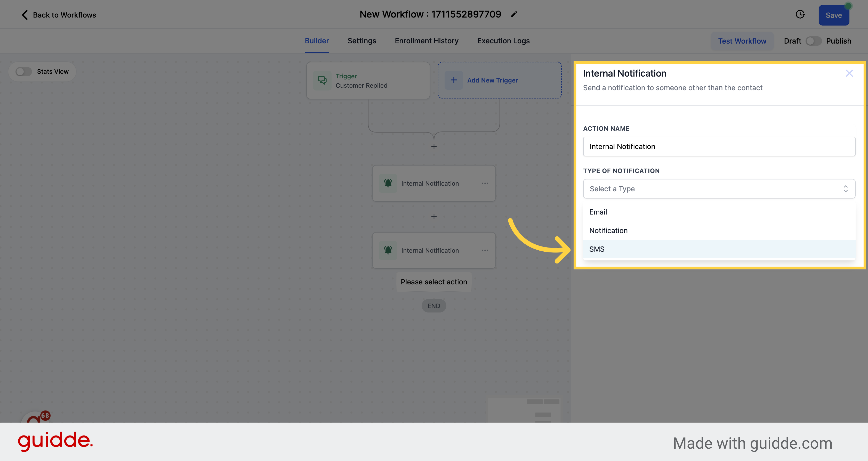Click the ellipsis menu on first Internal Notification
The height and width of the screenshot is (461, 868).
click(485, 183)
